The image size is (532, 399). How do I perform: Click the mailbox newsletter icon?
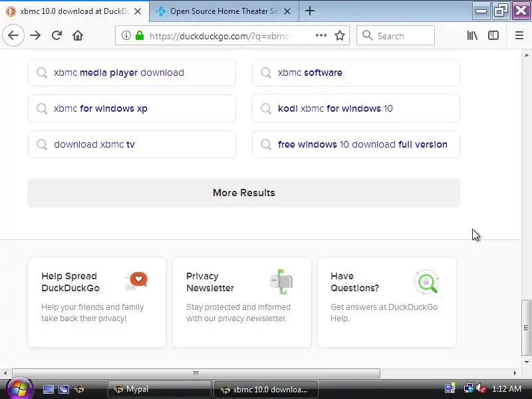pyautogui.click(x=281, y=281)
